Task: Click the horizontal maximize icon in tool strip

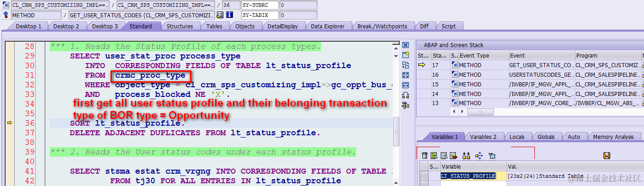Action: point(405,85)
